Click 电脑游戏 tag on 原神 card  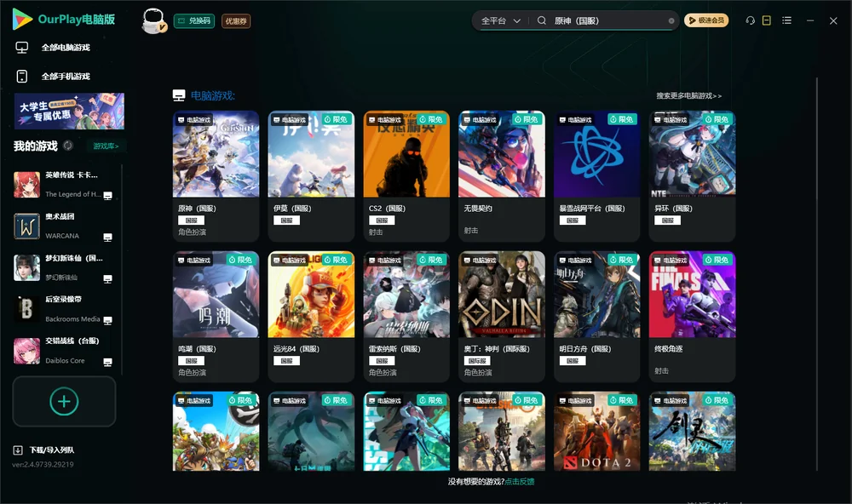[x=194, y=120]
